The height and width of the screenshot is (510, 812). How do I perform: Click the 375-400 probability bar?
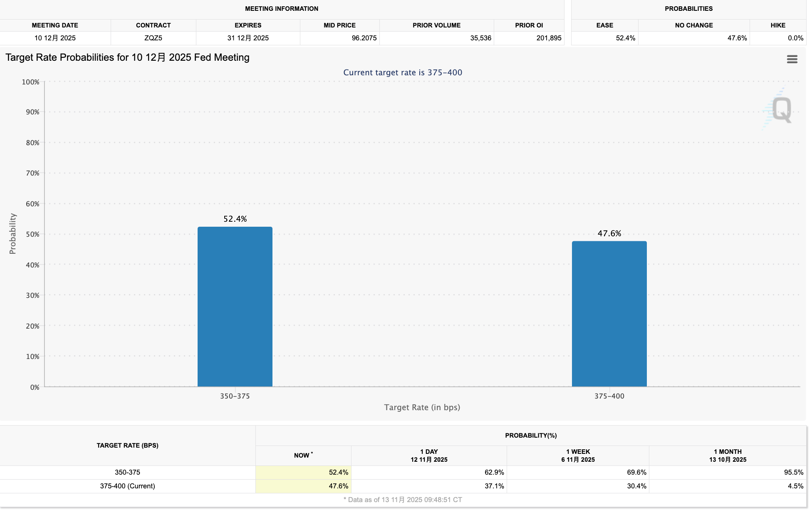pos(609,314)
